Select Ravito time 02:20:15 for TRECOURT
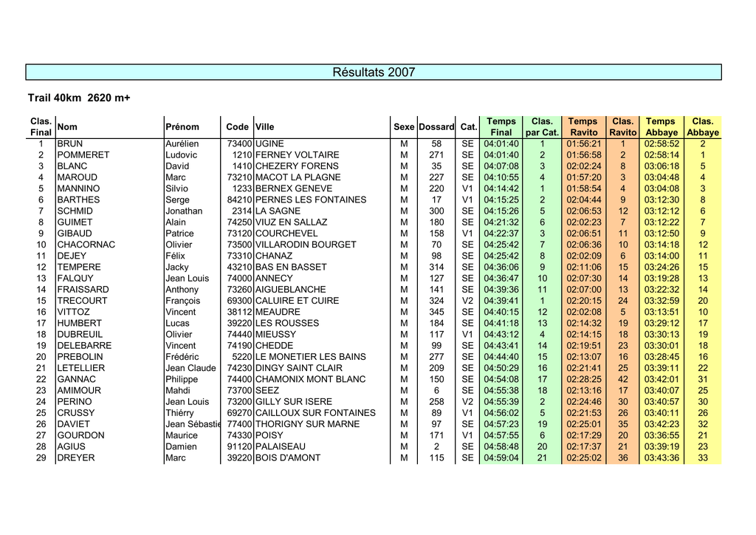The width and height of the screenshot is (756, 535). 584,301
